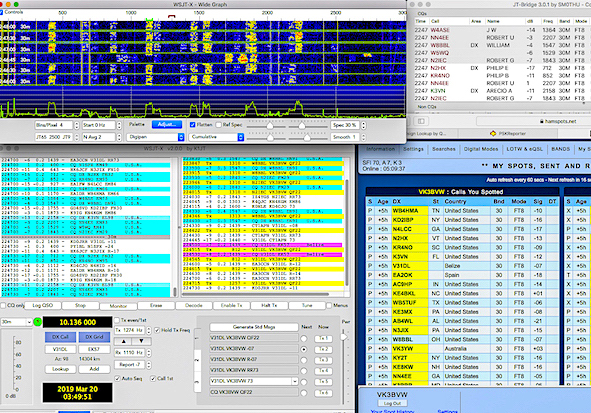
Task: Open the Searches menu on HamSpots
Action: coord(444,149)
